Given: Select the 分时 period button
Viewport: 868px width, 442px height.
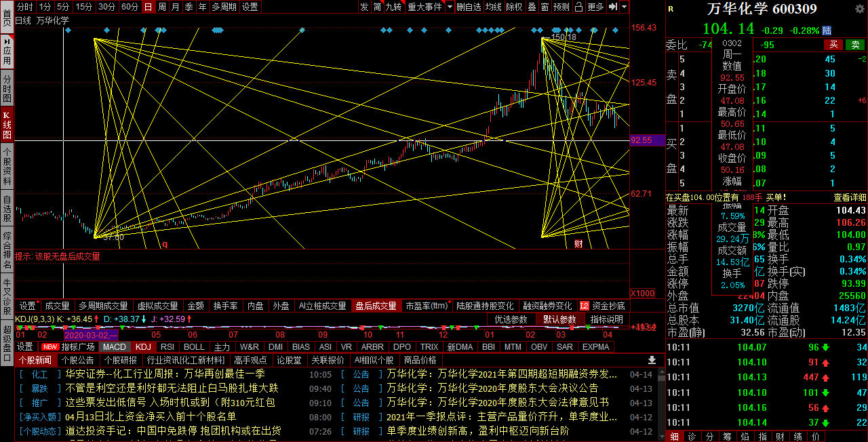Looking at the screenshot, I should pos(24,7).
